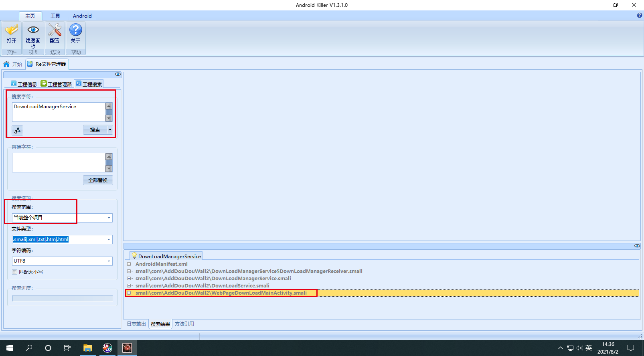Click search box scroll down arrow
The height and width of the screenshot is (356, 644).
click(x=109, y=118)
